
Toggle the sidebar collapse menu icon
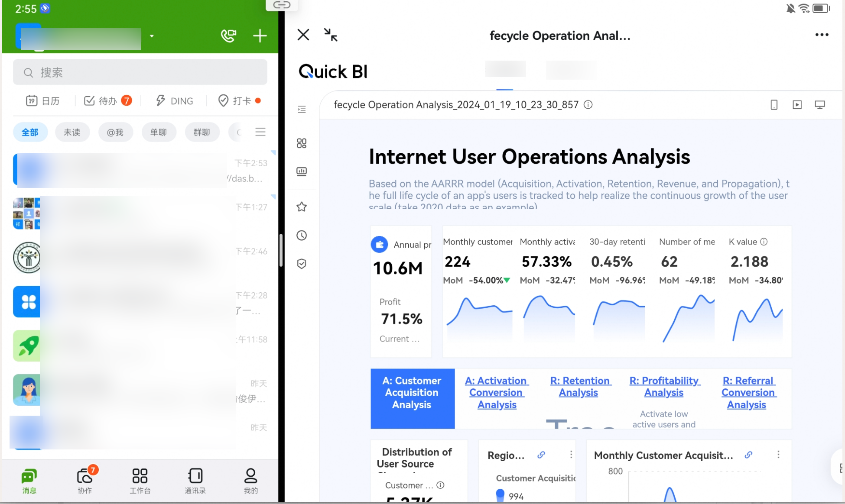pos(302,110)
